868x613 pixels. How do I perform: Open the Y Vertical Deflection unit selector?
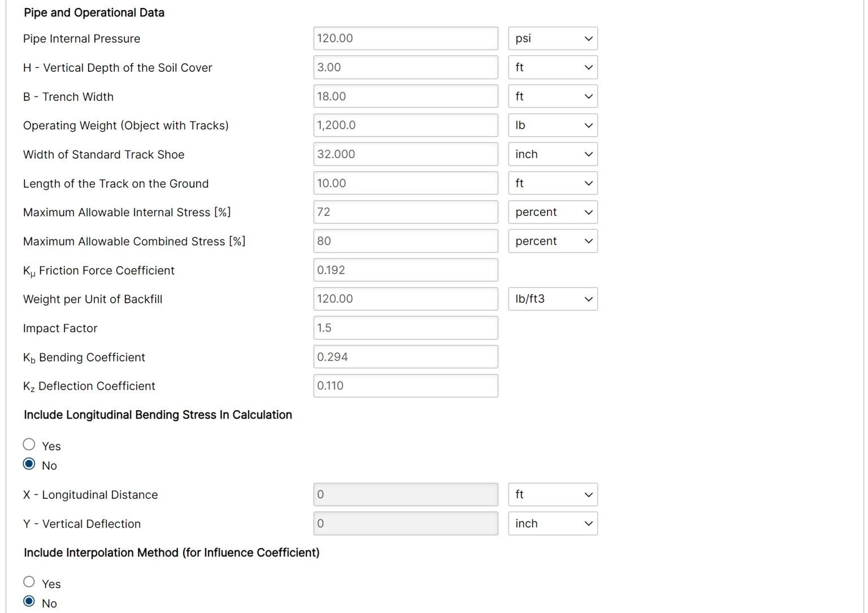coord(552,523)
